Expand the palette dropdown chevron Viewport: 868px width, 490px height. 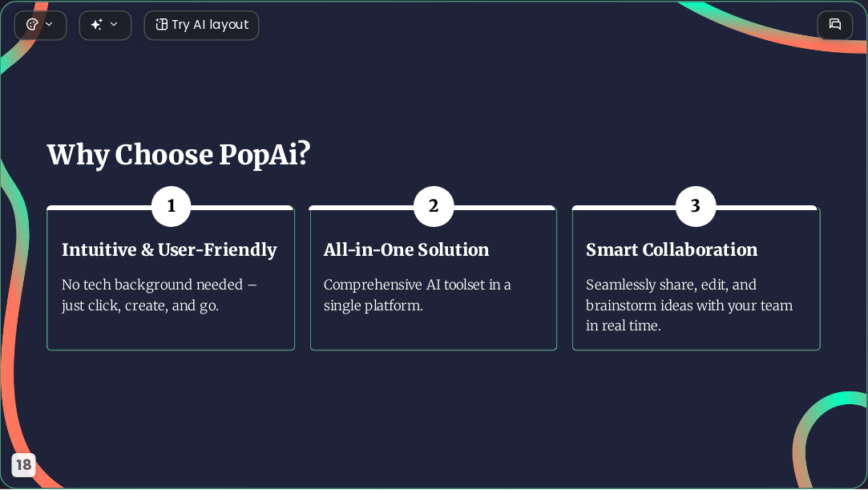pyautogui.click(x=49, y=24)
